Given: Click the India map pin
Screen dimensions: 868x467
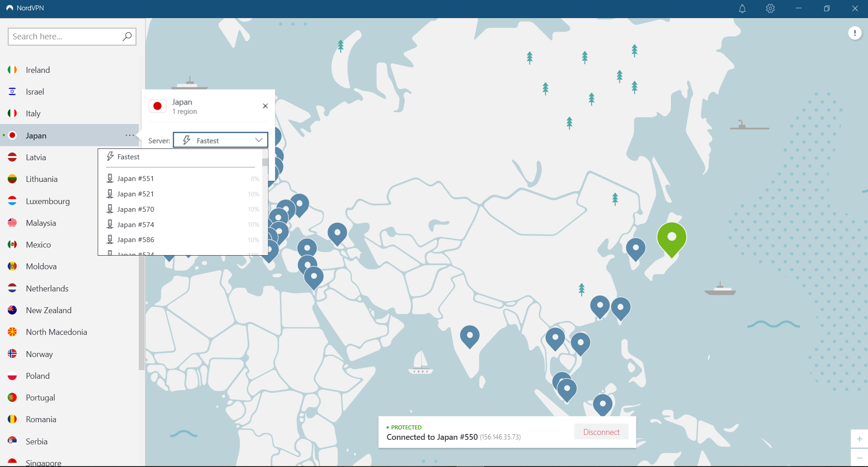Looking at the screenshot, I should coord(470,337).
